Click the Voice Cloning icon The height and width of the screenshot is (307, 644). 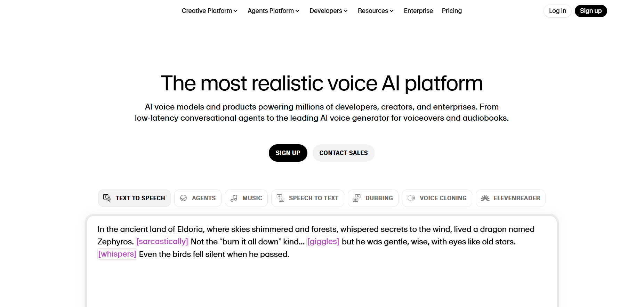click(x=411, y=198)
